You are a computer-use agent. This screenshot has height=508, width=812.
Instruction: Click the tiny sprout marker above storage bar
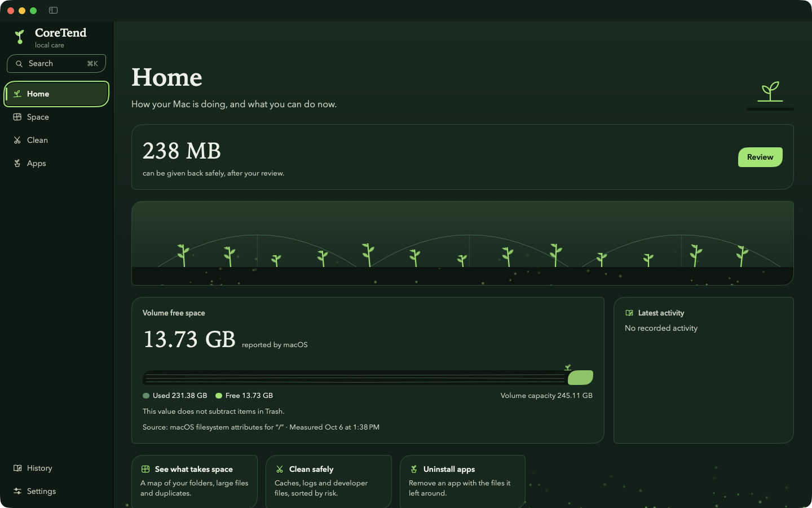click(568, 367)
